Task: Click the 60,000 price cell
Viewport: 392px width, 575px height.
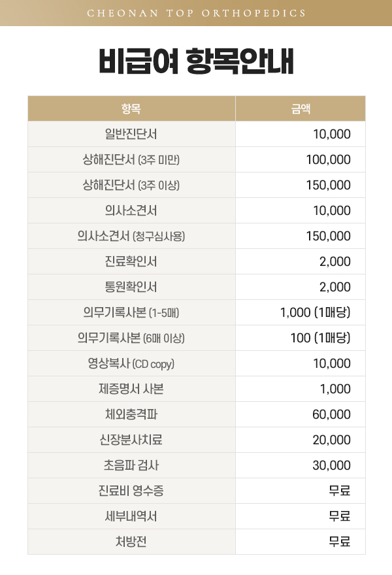Action: click(331, 414)
